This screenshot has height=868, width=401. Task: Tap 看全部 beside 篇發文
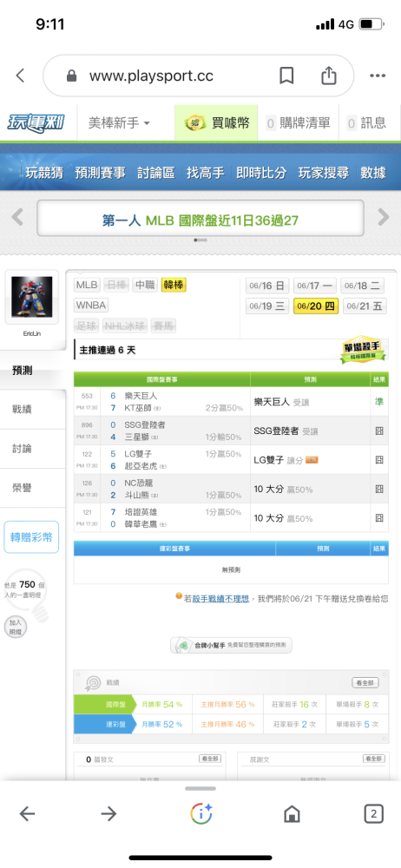coord(210,759)
